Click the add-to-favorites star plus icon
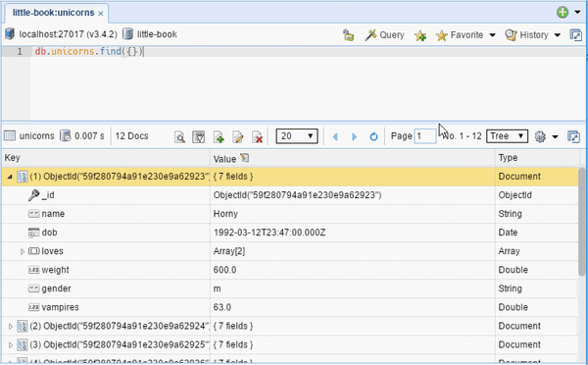588x365 pixels. point(420,35)
